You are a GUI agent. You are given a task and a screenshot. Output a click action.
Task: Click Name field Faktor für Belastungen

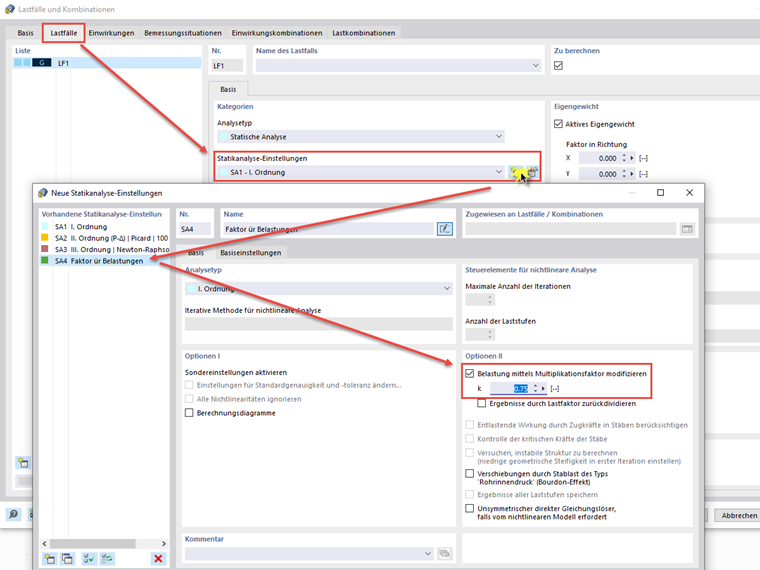click(x=329, y=229)
